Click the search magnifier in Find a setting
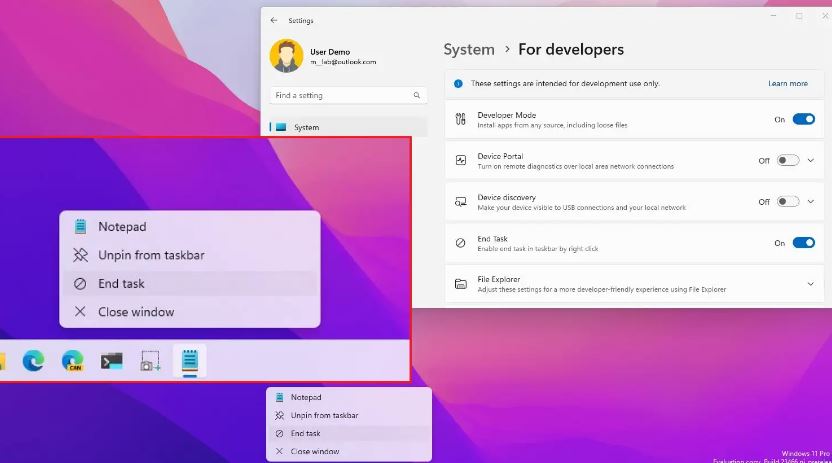832x463 pixels. pyautogui.click(x=417, y=95)
